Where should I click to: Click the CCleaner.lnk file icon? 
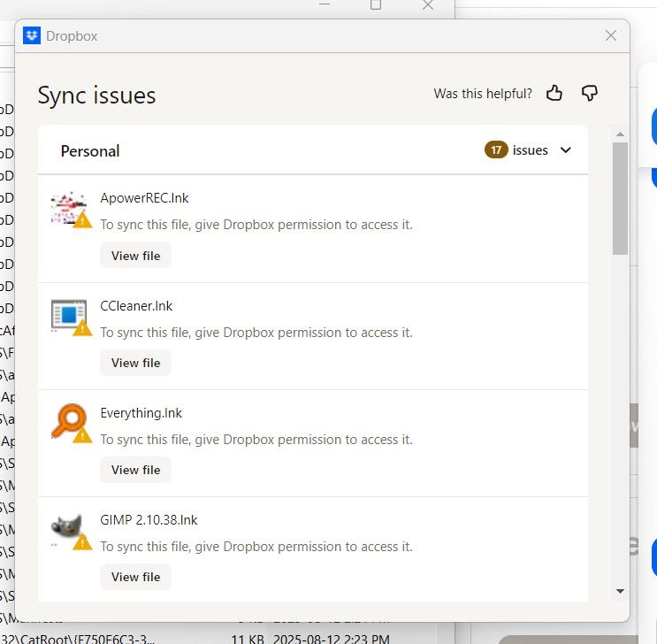[x=71, y=317]
